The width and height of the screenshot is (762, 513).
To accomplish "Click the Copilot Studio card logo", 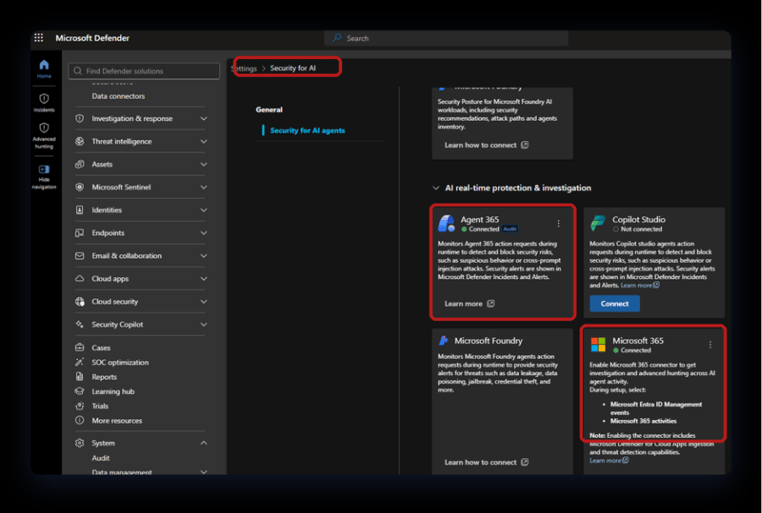I will [598, 223].
